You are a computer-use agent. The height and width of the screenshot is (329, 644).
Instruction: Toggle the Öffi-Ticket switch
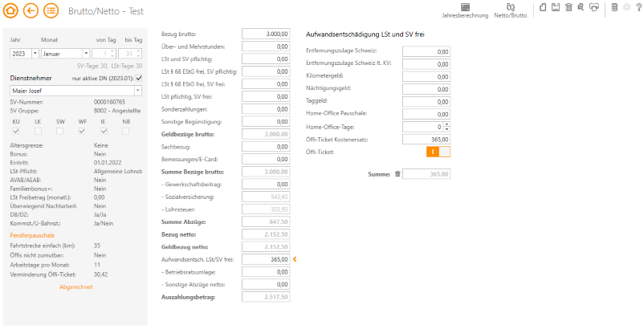point(438,152)
